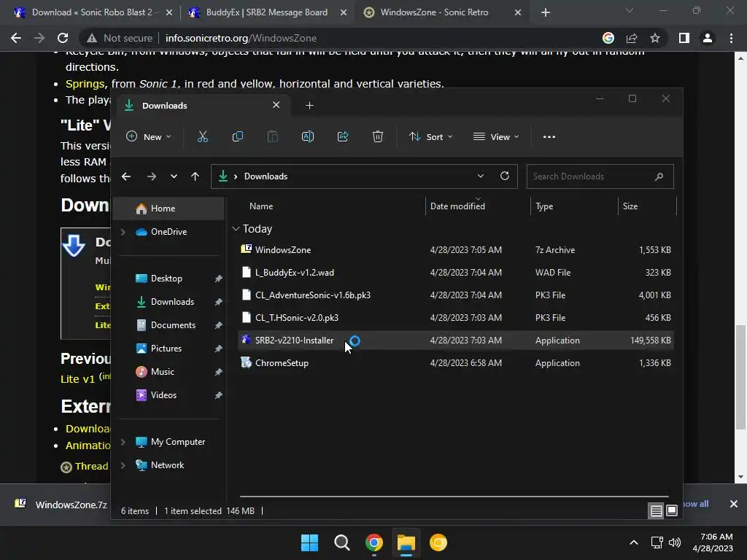Viewport: 747px width, 560px height.
Task: Open the Sort dropdown menu
Action: click(430, 136)
